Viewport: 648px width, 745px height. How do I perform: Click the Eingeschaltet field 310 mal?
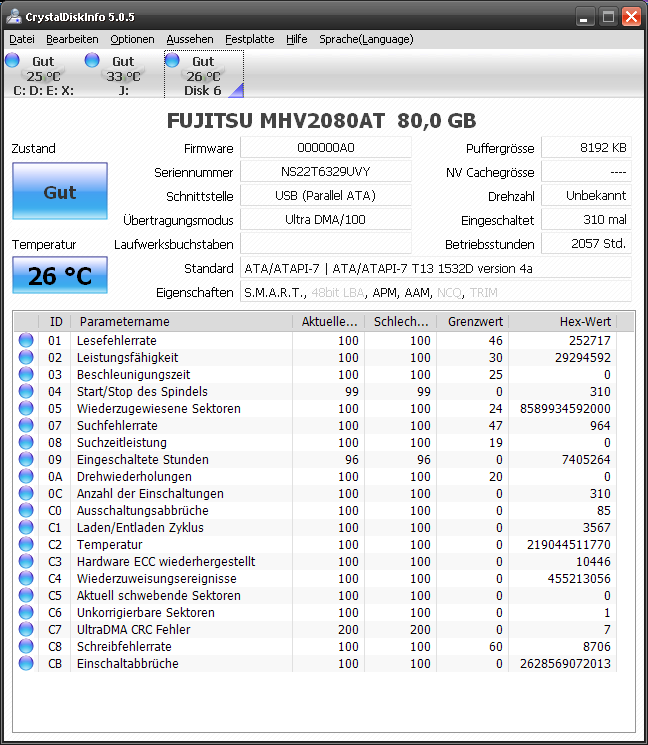coord(586,219)
